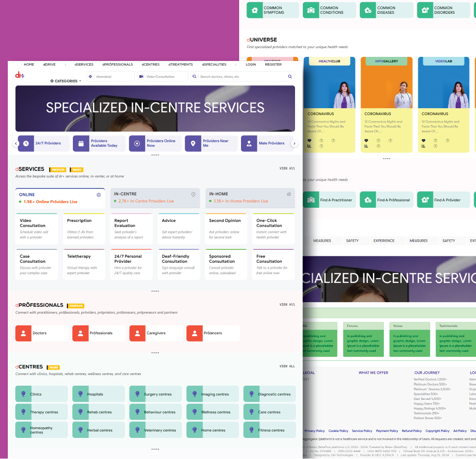The height and width of the screenshot is (459, 476).
Task: Click the heart icon on the InfoGallery card
Action: pyautogui.click(x=366, y=141)
